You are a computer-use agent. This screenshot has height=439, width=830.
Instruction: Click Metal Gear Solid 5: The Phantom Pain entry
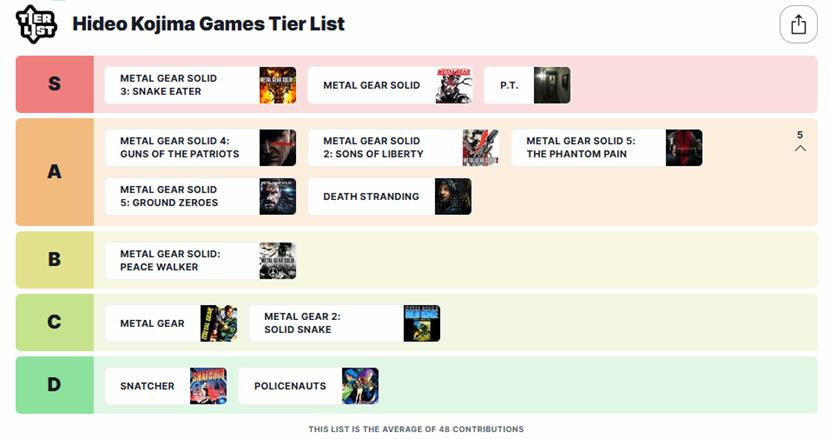tap(607, 148)
